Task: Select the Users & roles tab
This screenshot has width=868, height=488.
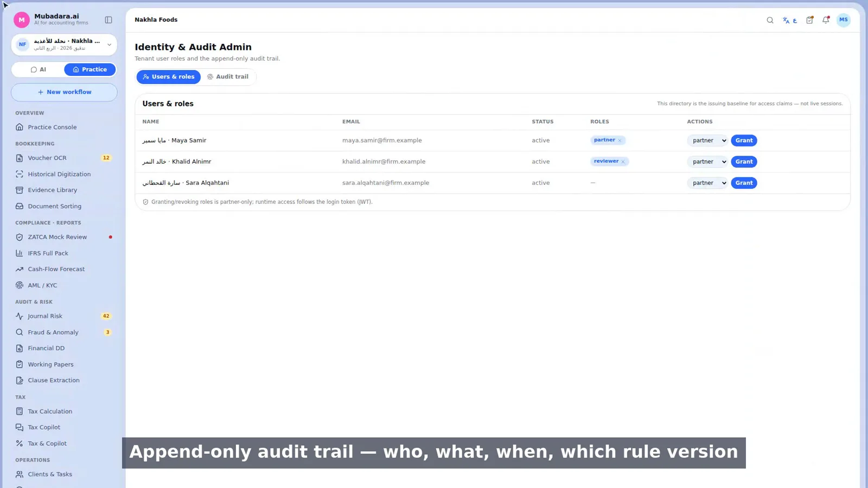Action: [169, 77]
